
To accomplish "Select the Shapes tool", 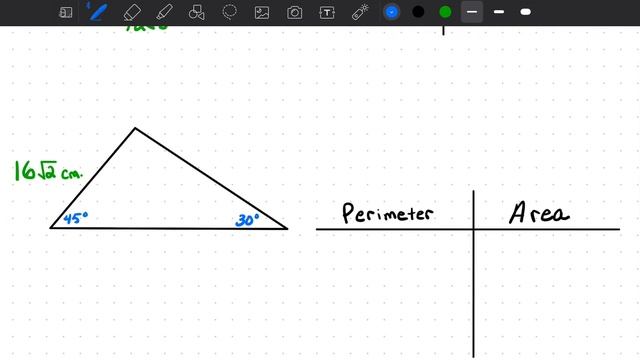I will pos(196,12).
